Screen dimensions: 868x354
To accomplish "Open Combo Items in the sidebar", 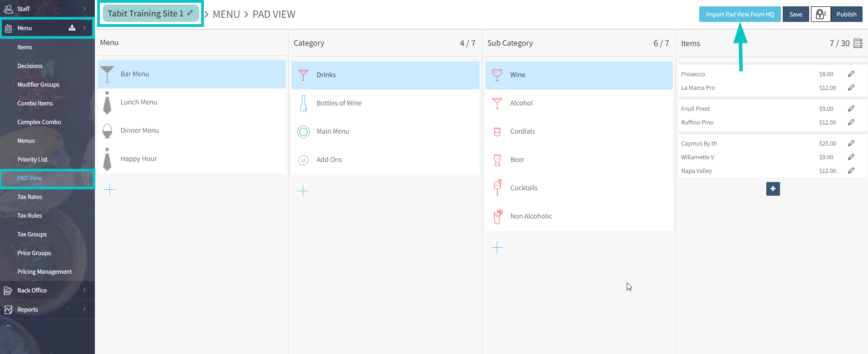I will [x=35, y=103].
